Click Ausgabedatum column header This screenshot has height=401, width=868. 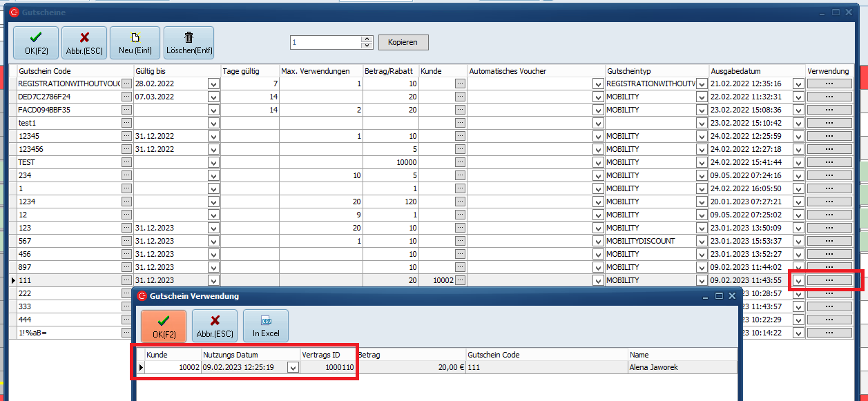pyautogui.click(x=757, y=71)
